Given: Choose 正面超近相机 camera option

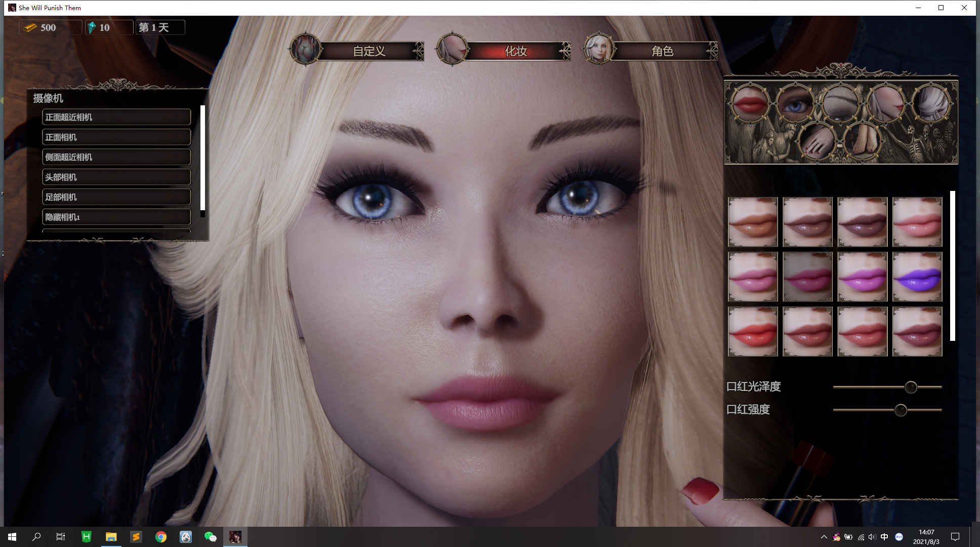Looking at the screenshot, I should click(x=116, y=117).
